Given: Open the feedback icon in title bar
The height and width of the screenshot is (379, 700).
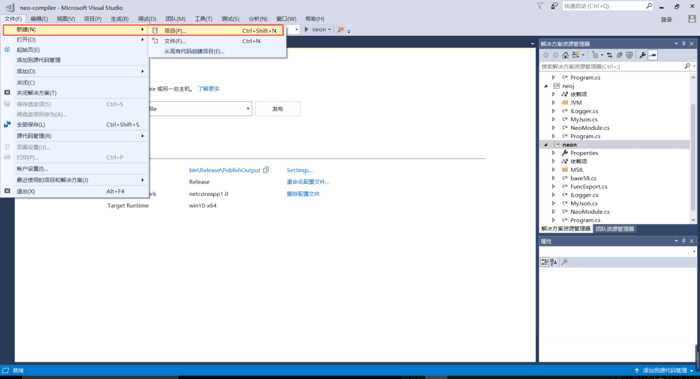Looking at the screenshot, I should [554, 6].
